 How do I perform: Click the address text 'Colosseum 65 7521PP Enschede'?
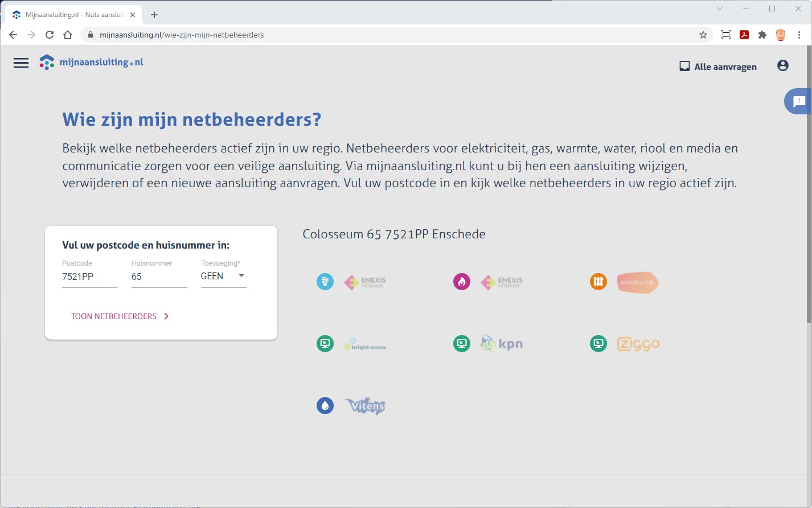point(394,234)
